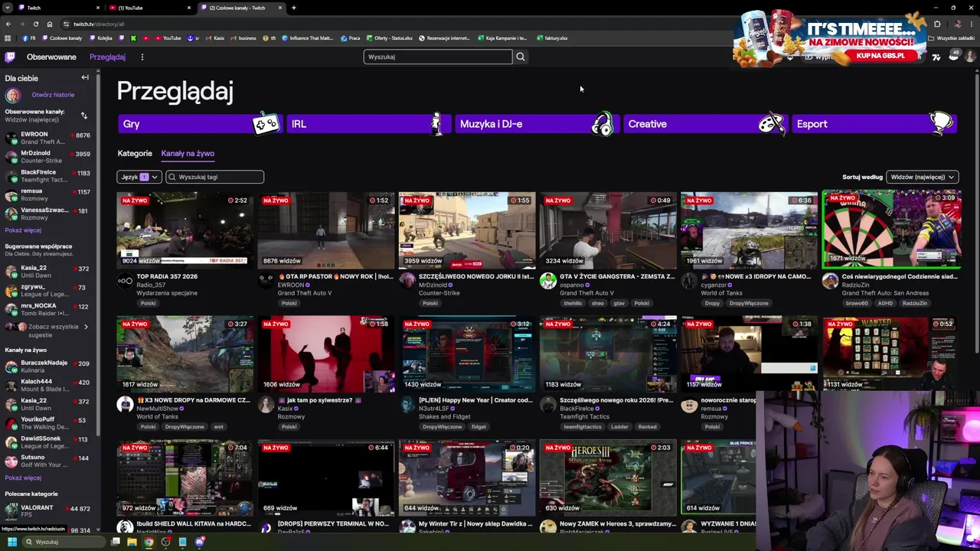Viewport: 980px width, 551px height.
Task: Click the story avatar next to Otwórz historie
Action: 13,95
